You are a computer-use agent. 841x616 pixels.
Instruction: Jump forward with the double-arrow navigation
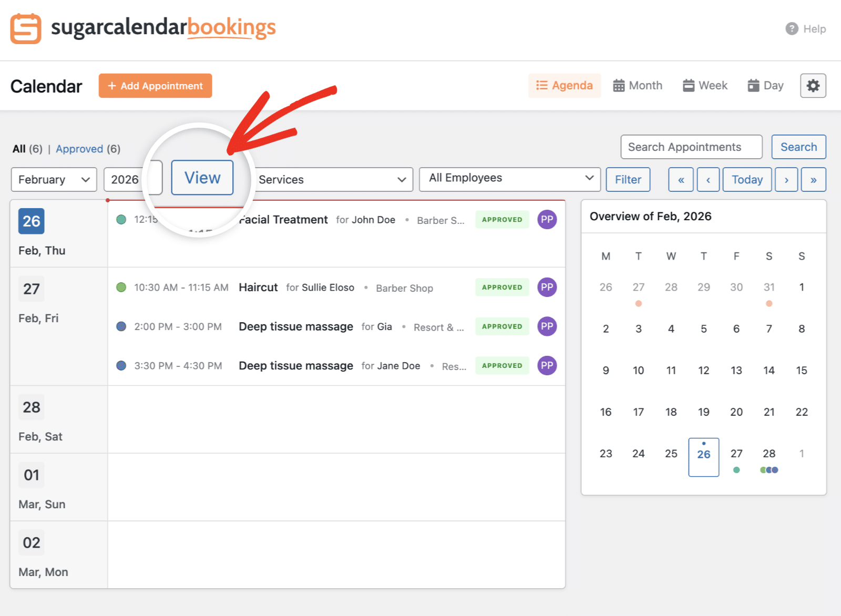click(814, 179)
